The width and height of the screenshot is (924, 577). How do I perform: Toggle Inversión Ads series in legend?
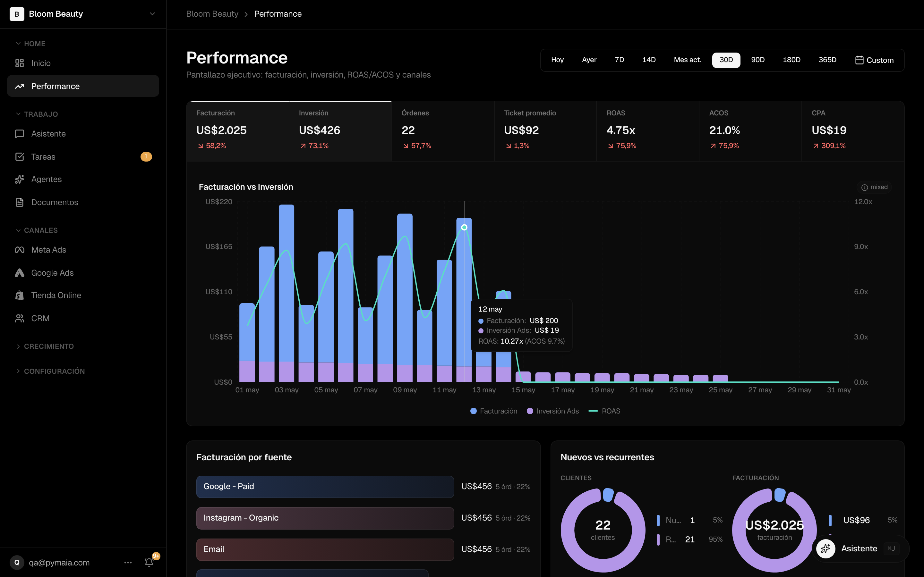553,411
